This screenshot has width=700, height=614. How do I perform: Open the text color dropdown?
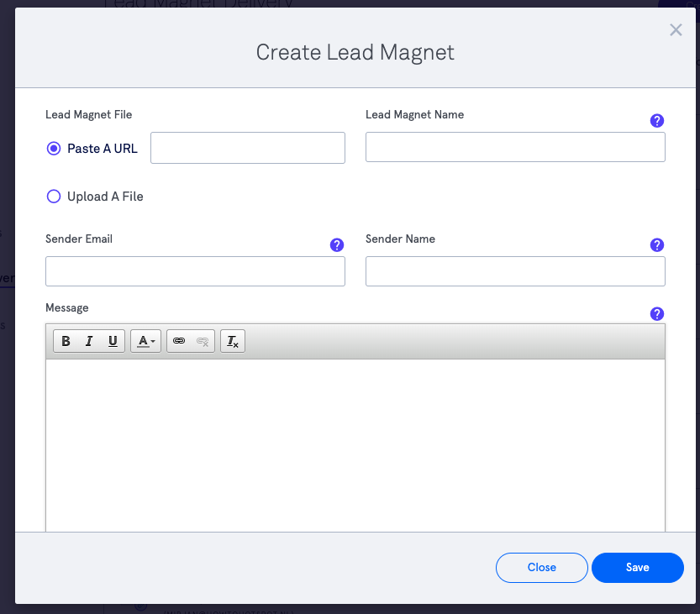pos(146,341)
